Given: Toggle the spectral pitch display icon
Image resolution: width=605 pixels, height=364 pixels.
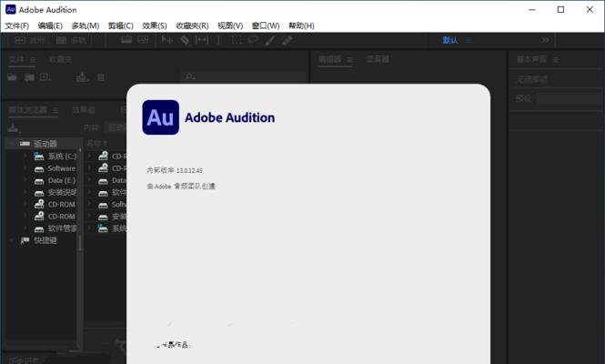Looking at the screenshot, I should point(143,40).
